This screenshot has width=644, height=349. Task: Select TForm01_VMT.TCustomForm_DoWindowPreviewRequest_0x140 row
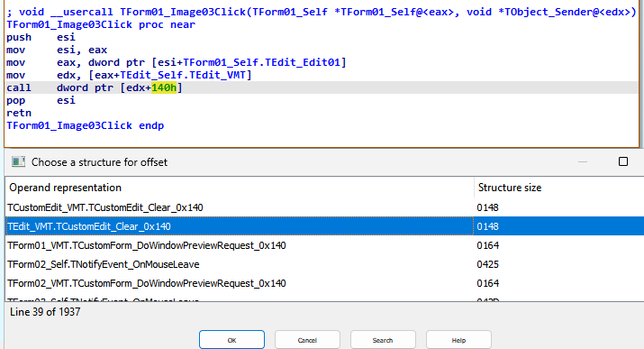point(324,245)
